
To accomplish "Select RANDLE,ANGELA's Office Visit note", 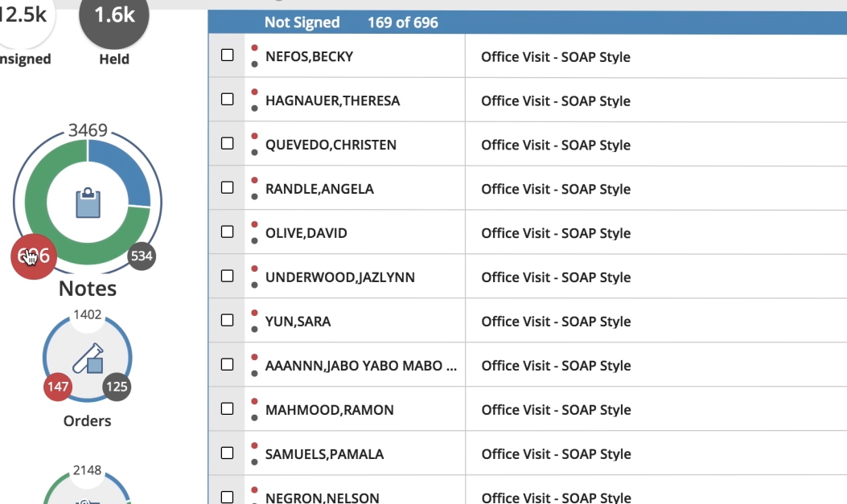I will pos(556,190).
